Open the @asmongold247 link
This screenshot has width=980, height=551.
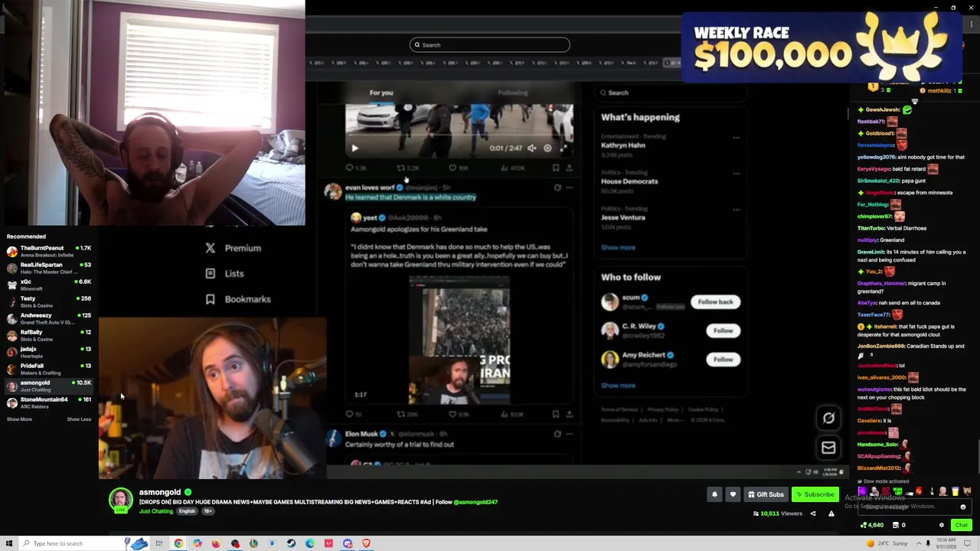475,502
